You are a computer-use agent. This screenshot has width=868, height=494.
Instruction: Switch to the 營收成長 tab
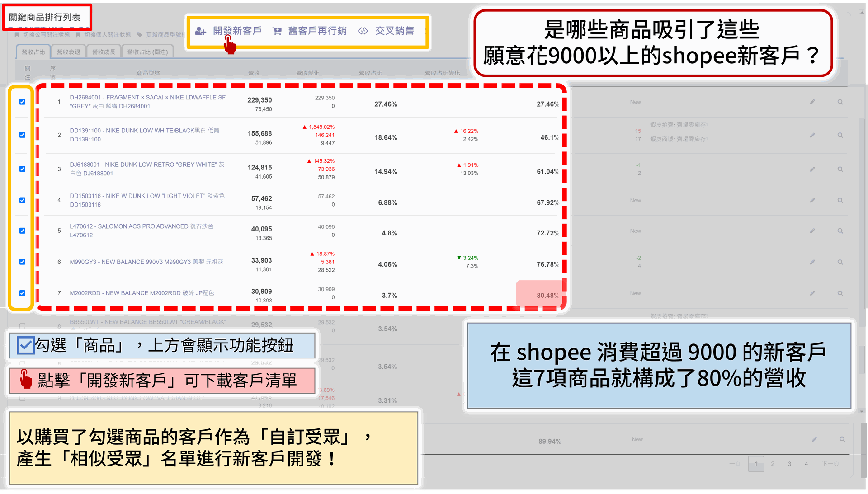[104, 52]
